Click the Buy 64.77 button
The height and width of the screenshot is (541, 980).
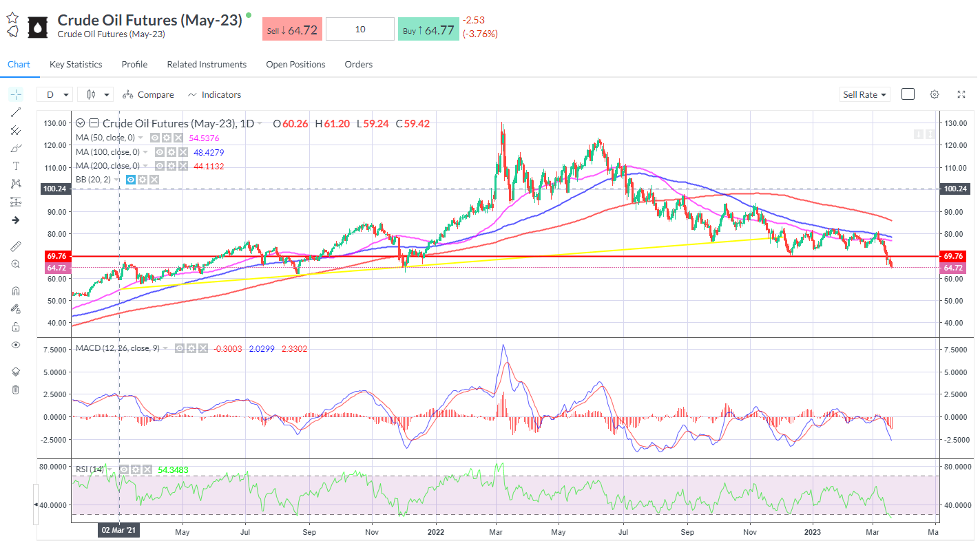(428, 29)
